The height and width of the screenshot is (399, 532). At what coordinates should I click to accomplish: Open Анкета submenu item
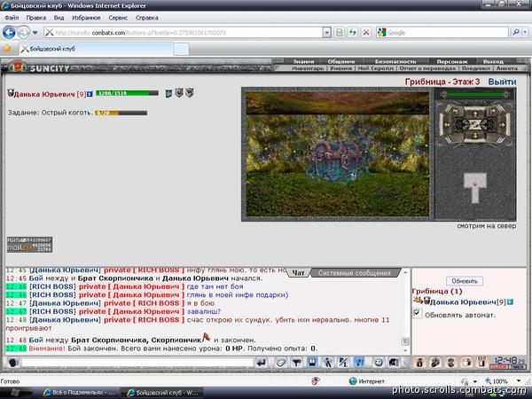coord(507,68)
